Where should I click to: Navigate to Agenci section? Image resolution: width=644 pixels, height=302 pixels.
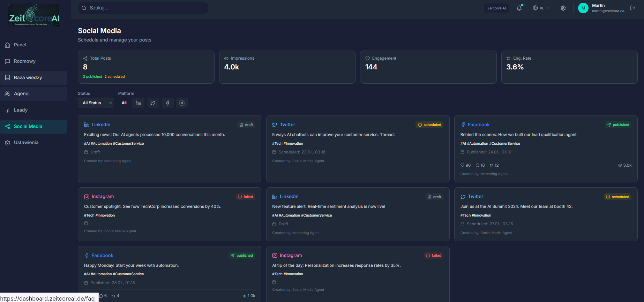tap(22, 94)
